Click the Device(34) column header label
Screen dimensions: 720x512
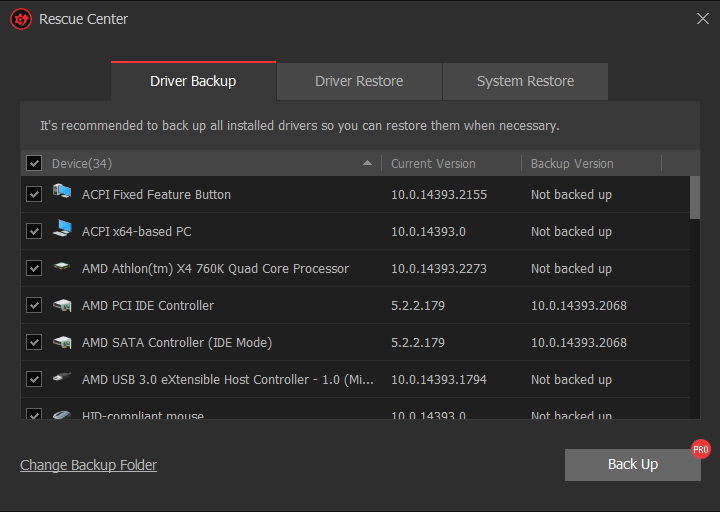tap(82, 163)
